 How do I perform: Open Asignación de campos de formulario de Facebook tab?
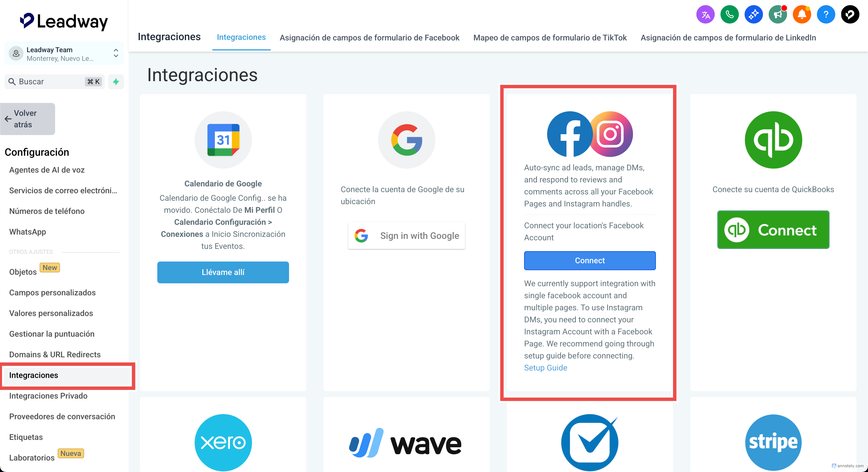point(369,37)
